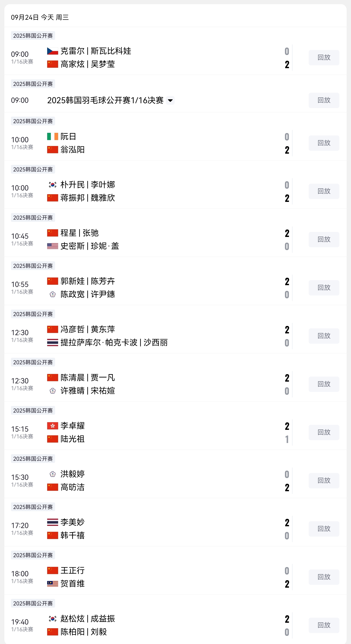Tap the 2025韩国公开赛 tag above 李美妙 match
The height and width of the screenshot is (644, 351).
33,507
